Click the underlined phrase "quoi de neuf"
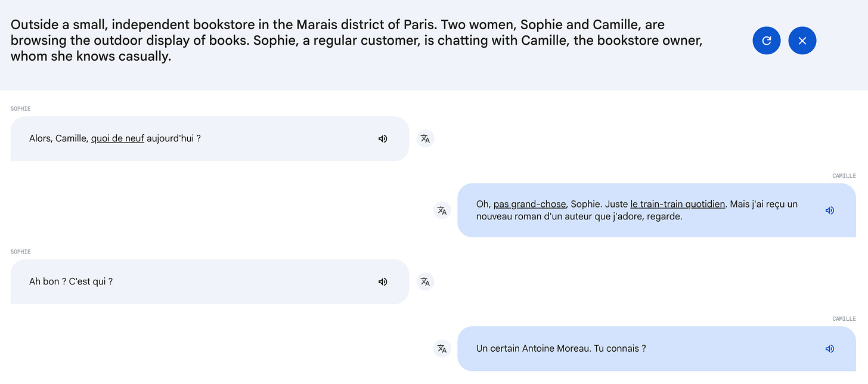The image size is (868, 384). pos(117,138)
